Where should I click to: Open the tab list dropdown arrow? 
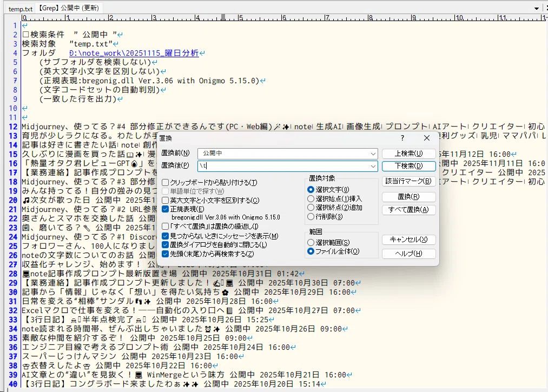click(537, 9)
